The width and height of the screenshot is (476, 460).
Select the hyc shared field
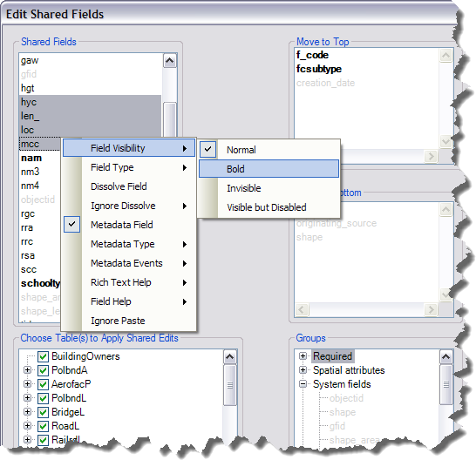(90, 102)
